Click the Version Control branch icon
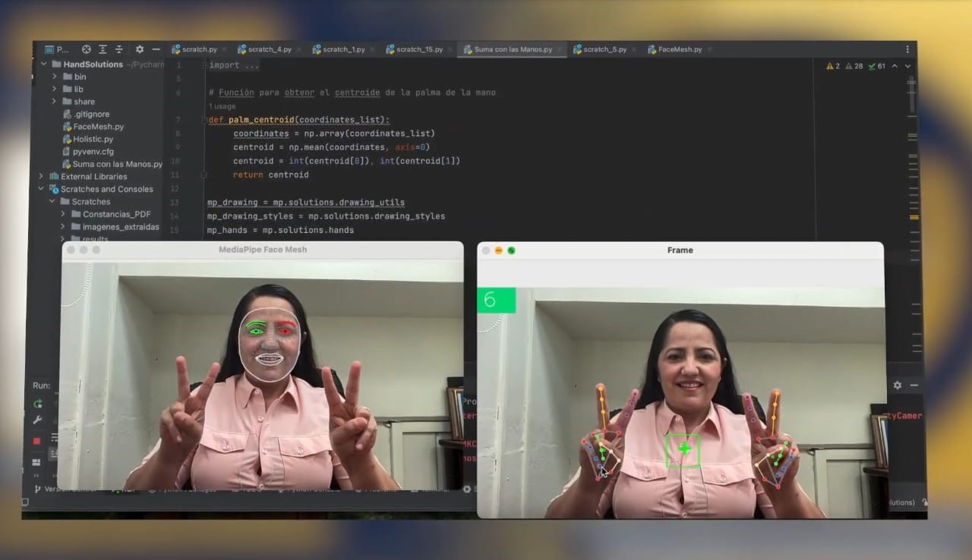Viewport: 972px width, 560px height. tap(38, 489)
